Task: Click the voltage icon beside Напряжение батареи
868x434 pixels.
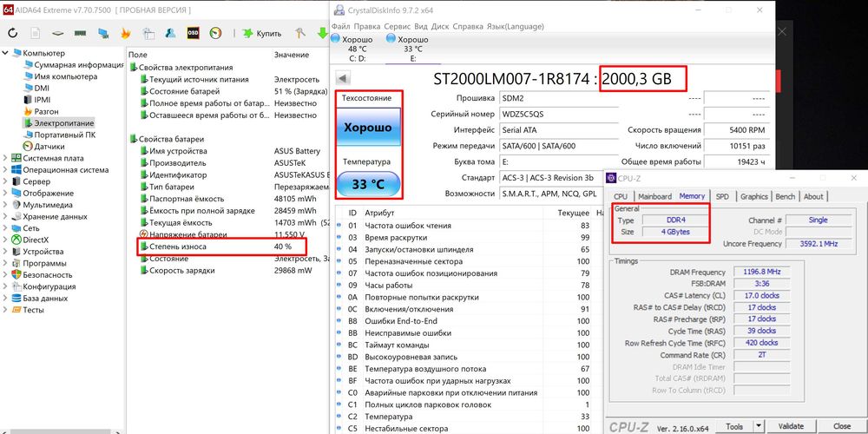Action: 144,234
